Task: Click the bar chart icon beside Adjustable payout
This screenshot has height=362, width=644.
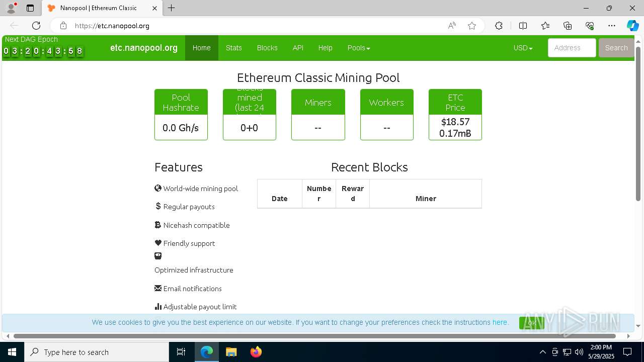Action: point(158,306)
